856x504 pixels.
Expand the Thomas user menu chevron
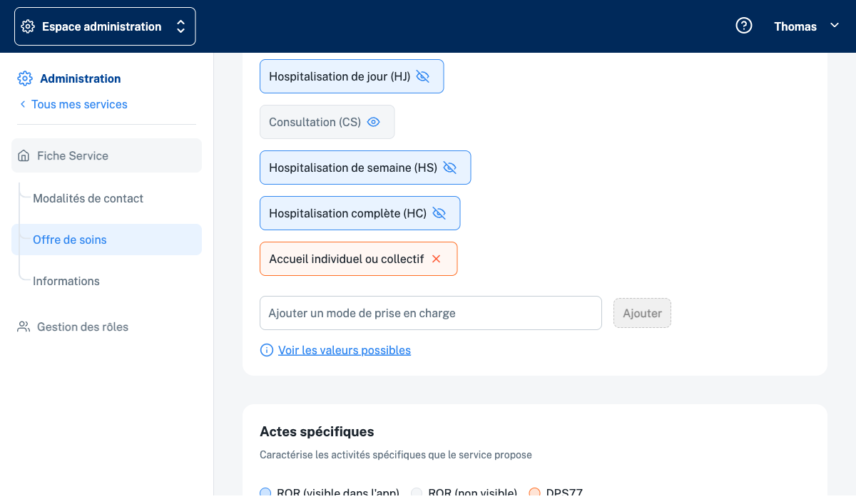coord(835,26)
